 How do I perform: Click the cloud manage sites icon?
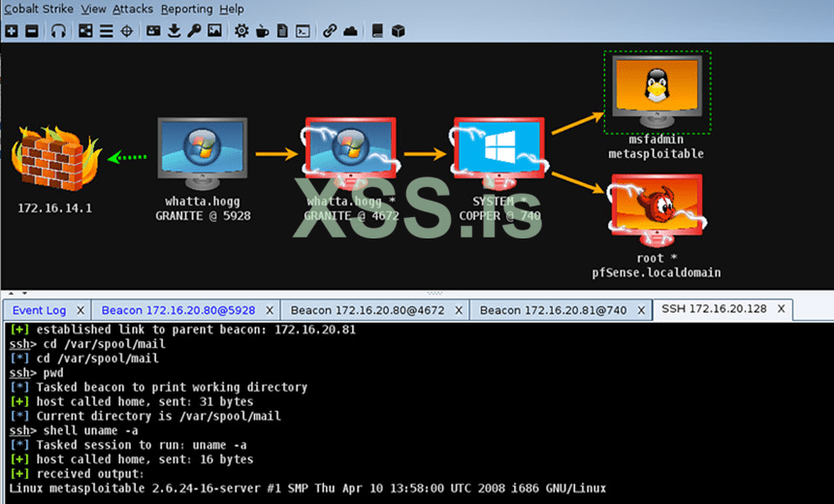pos(350,31)
